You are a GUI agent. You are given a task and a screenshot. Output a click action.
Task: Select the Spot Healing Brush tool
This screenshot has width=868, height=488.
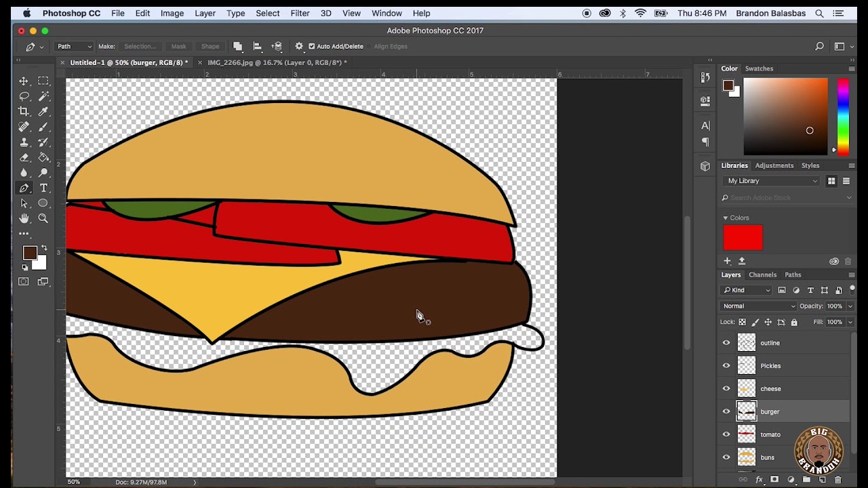[24, 127]
